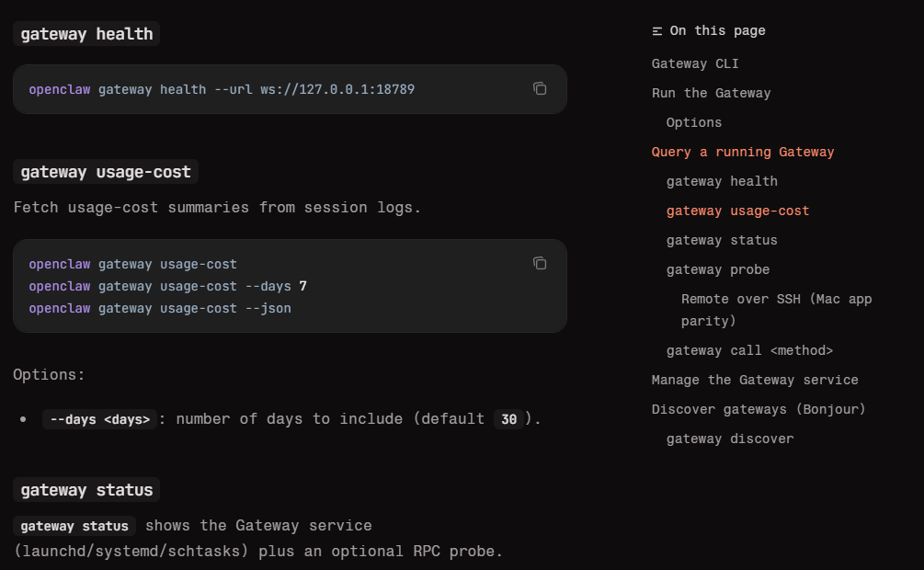
Task: Jump to Manage the Gateway service
Action: pyautogui.click(x=755, y=381)
